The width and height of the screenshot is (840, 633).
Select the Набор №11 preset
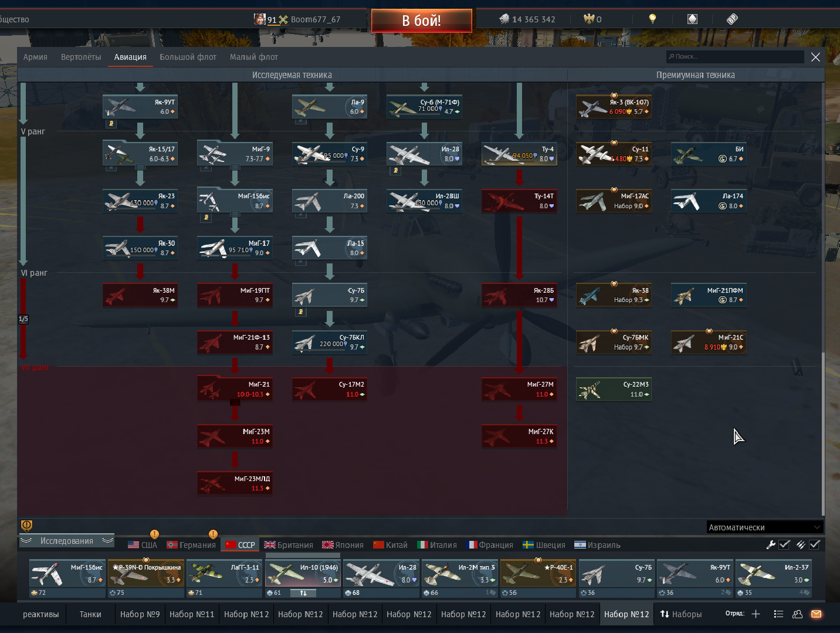[x=192, y=614]
